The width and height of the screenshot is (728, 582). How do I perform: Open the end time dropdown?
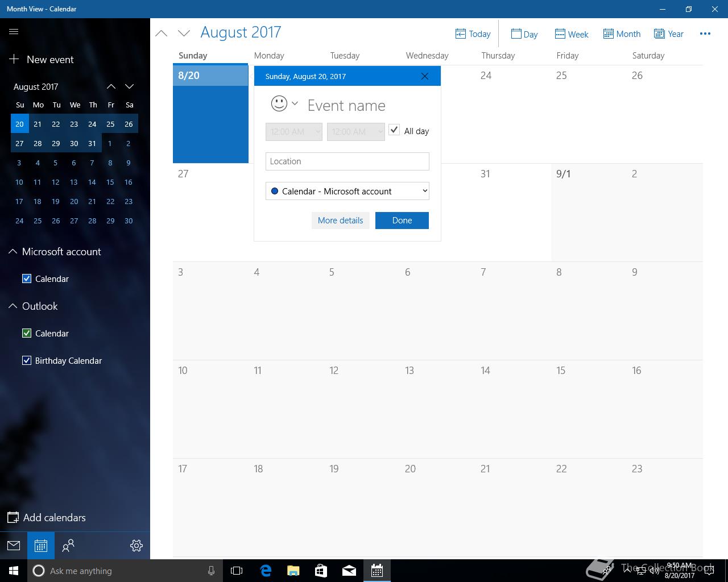point(355,131)
